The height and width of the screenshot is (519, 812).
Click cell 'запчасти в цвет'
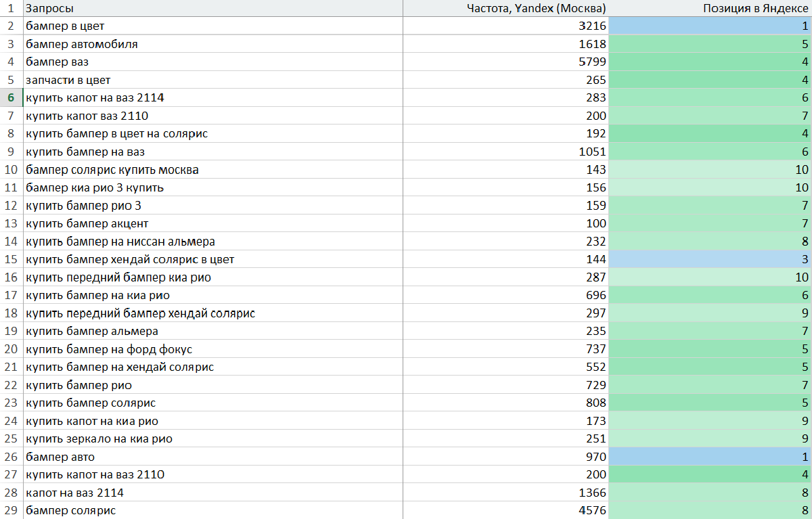coord(213,80)
